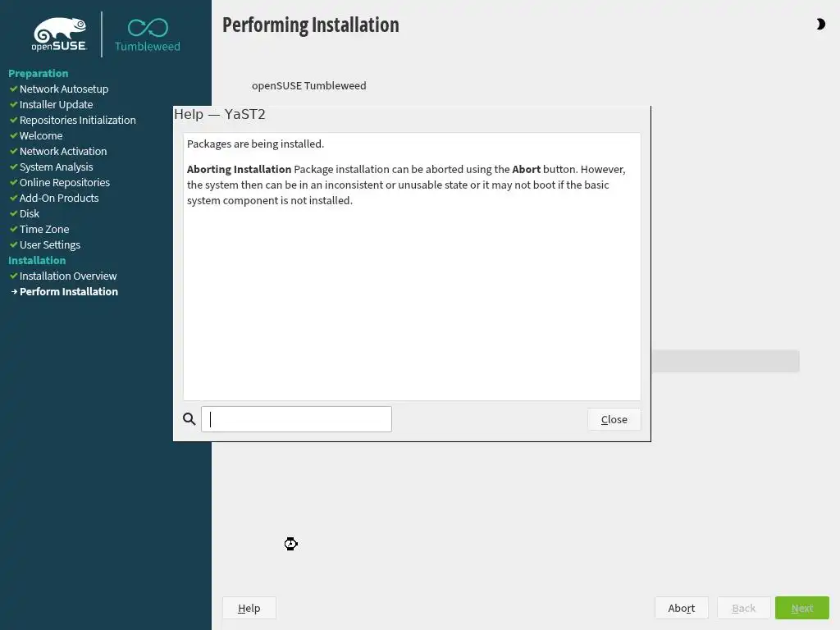This screenshot has height=630, width=840.
Task: Close the YaST2 help dialog
Action: coord(614,419)
